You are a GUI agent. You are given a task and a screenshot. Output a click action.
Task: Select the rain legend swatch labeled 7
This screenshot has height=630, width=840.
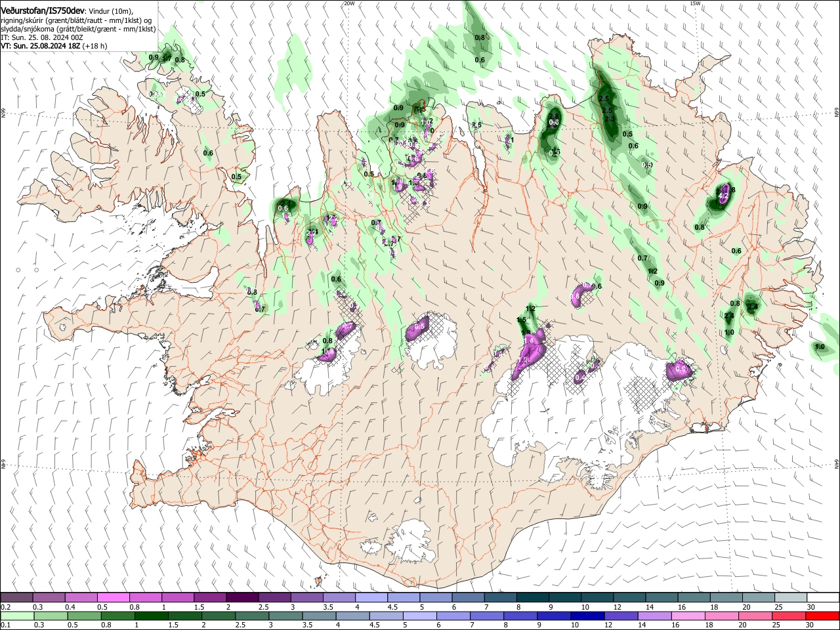tap(488, 616)
